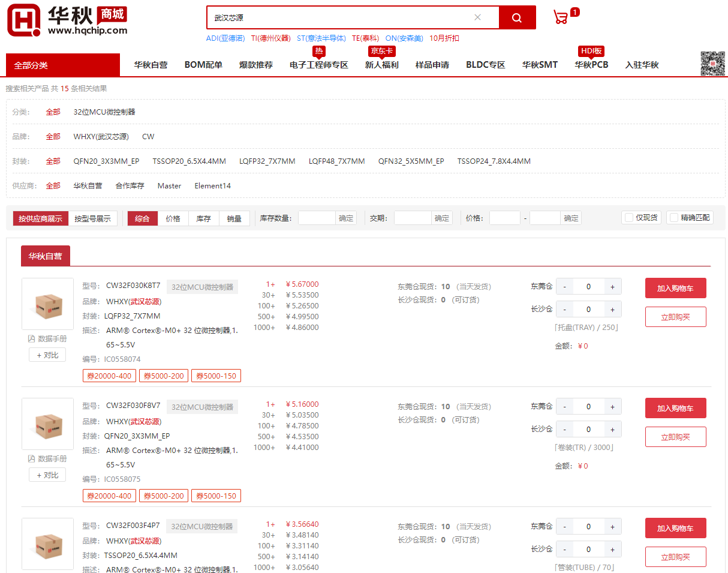
Task: Click the CW32F030F8V7 product thumbnail
Action: 47,424
